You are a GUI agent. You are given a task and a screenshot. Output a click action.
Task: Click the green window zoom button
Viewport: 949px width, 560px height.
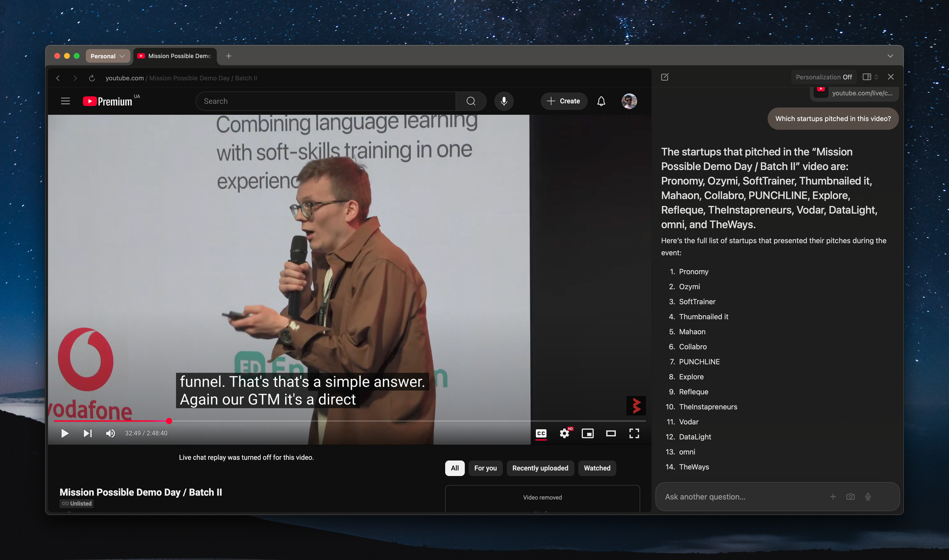(76, 56)
